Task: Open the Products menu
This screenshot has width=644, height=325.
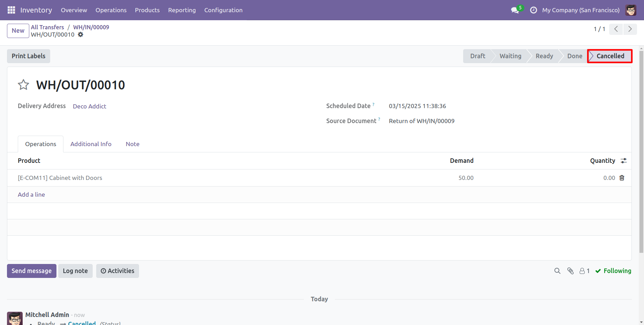Action: pyautogui.click(x=147, y=10)
